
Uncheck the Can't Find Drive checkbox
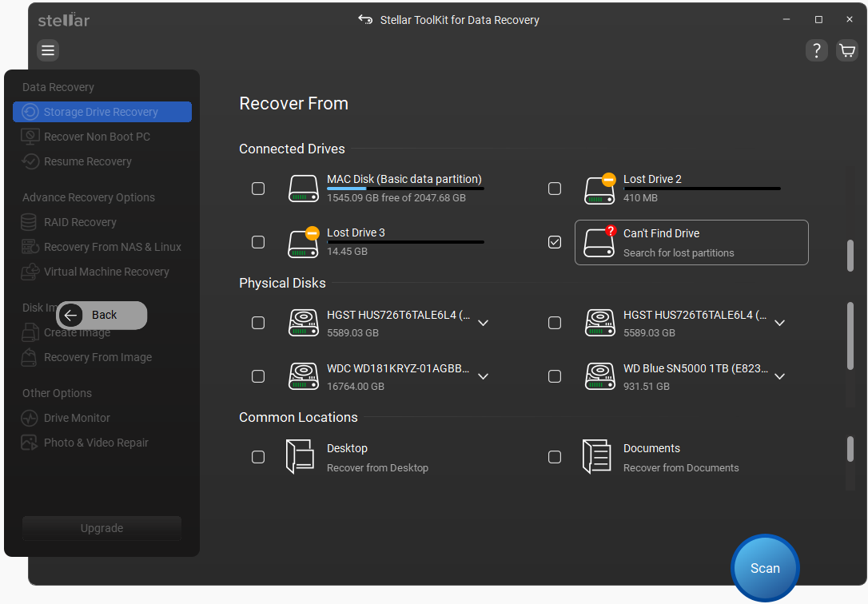[555, 242]
